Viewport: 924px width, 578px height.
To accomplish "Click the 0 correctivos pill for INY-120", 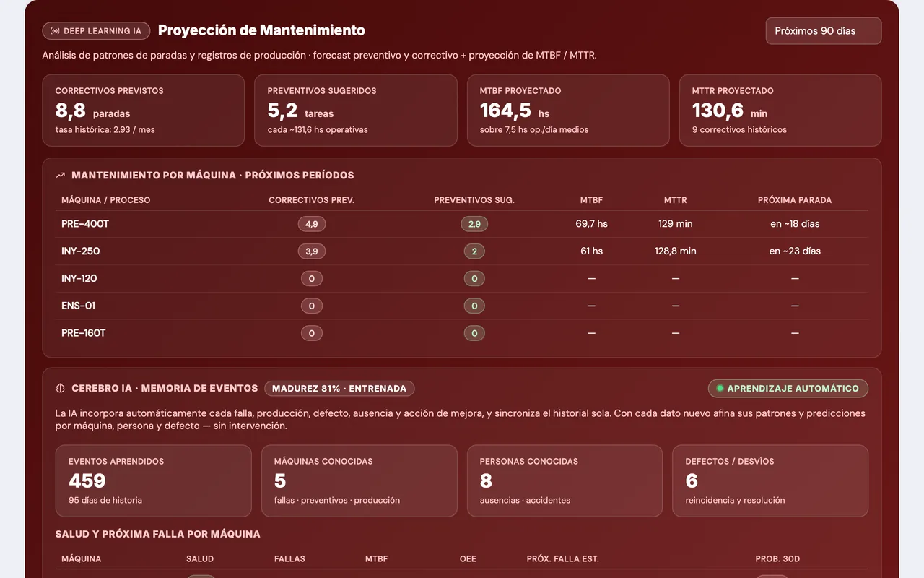I will (x=312, y=279).
